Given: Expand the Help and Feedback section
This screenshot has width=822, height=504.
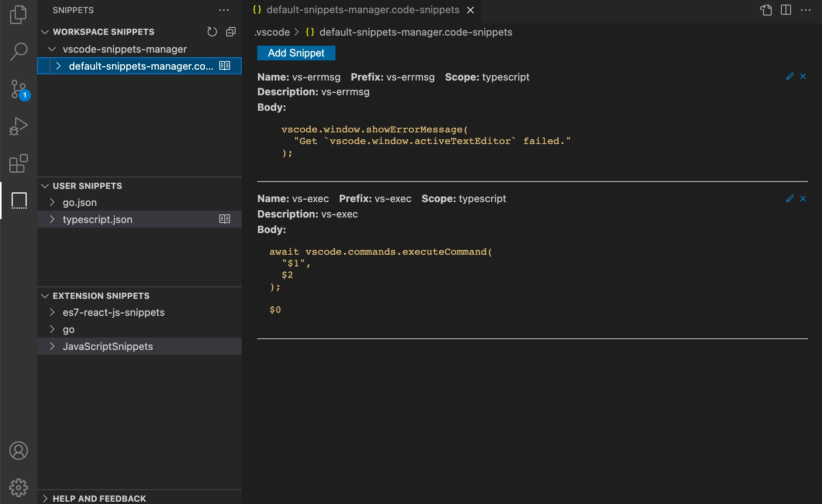Looking at the screenshot, I should pyautogui.click(x=45, y=499).
